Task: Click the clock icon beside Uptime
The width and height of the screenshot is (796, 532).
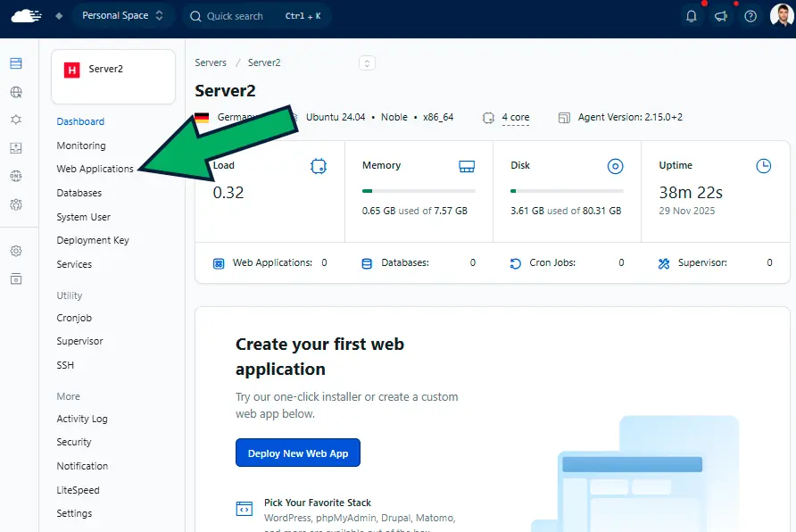Action: (763, 166)
